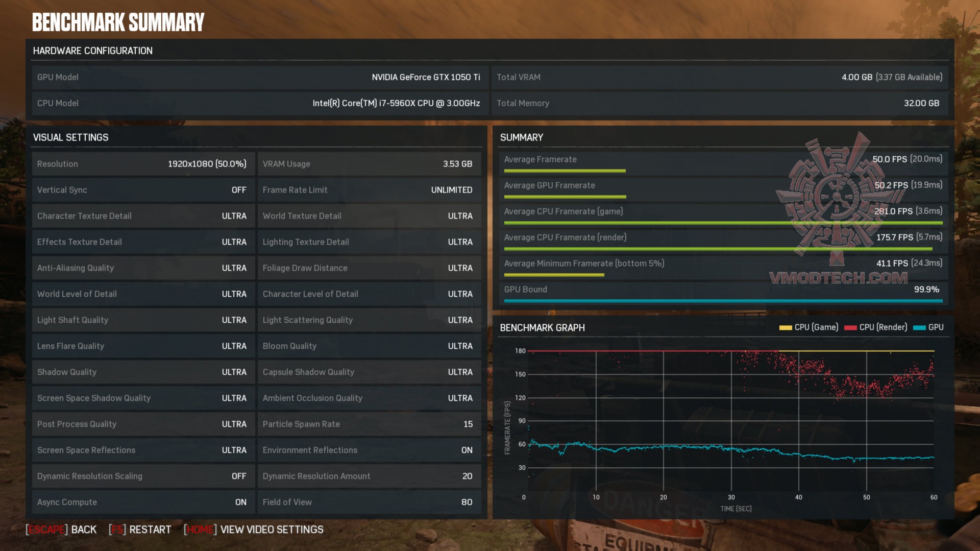Viewport: 980px width, 551px height.
Task: Click the Resolution 1920x1080 value
Action: point(207,164)
